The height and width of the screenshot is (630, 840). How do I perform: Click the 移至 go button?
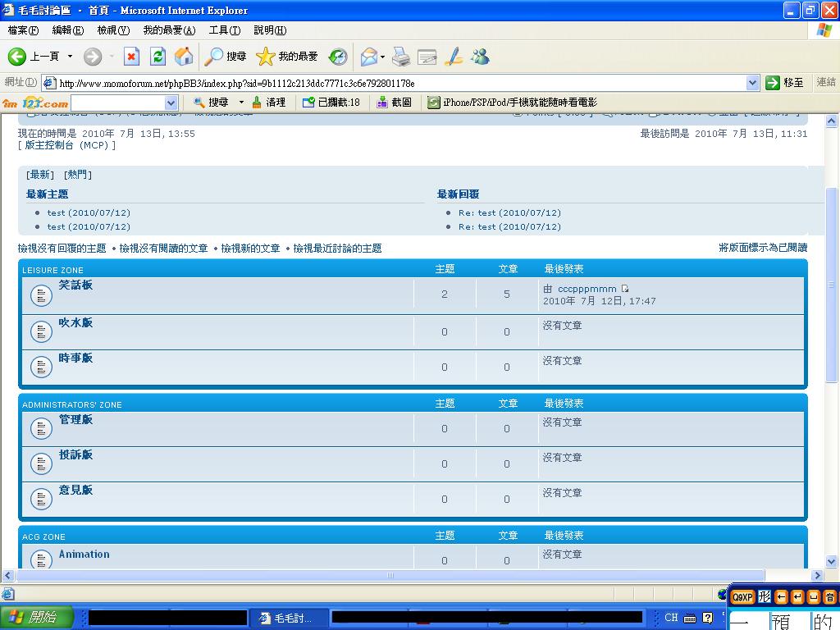pos(785,83)
